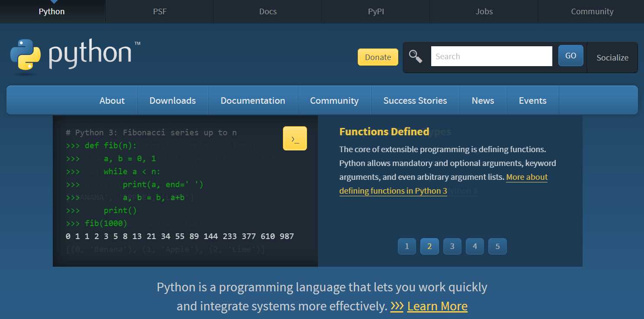The width and height of the screenshot is (644, 319).
Task: Click the Learn More link
Action: 437,306
